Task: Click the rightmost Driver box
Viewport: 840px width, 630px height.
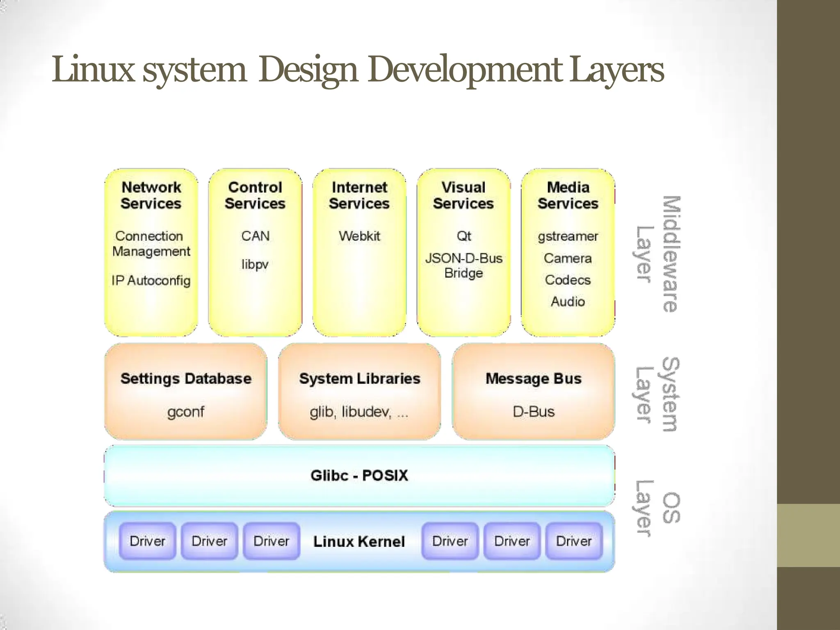Action: pos(574,541)
